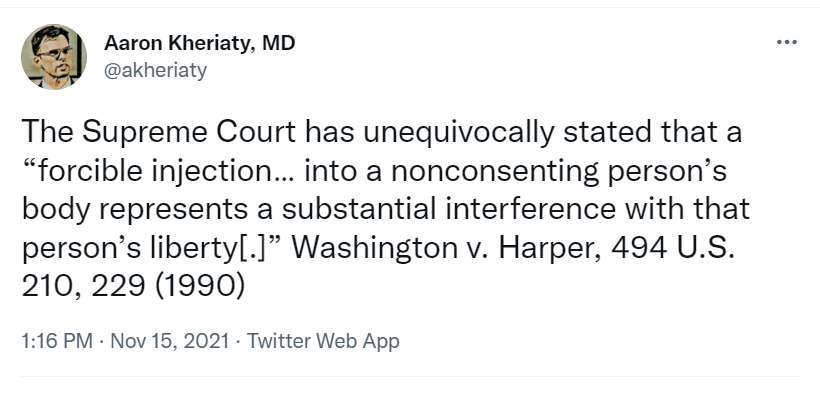Open Aaron Kheriaty's profile picture
820x398 pixels.
coord(53,56)
